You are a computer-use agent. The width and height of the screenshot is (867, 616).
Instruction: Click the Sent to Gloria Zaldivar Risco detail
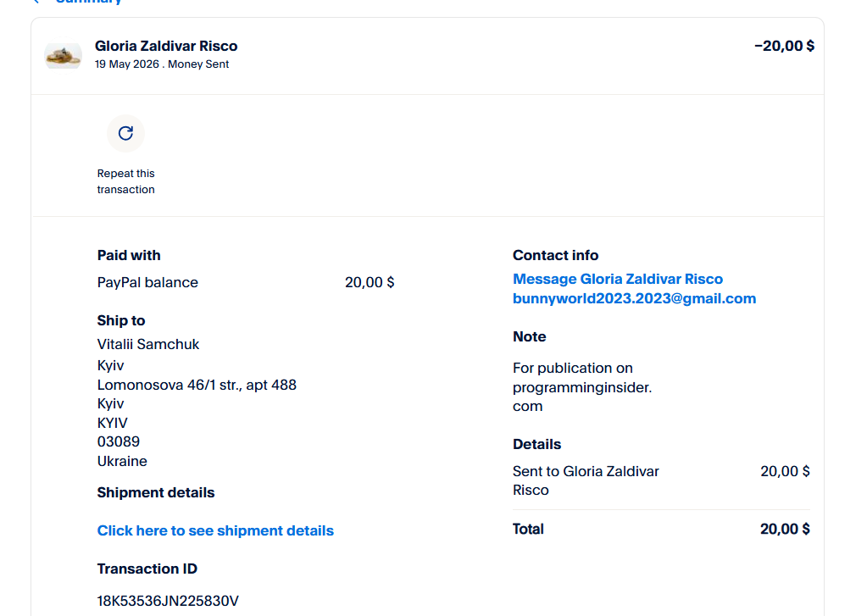[x=586, y=480]
